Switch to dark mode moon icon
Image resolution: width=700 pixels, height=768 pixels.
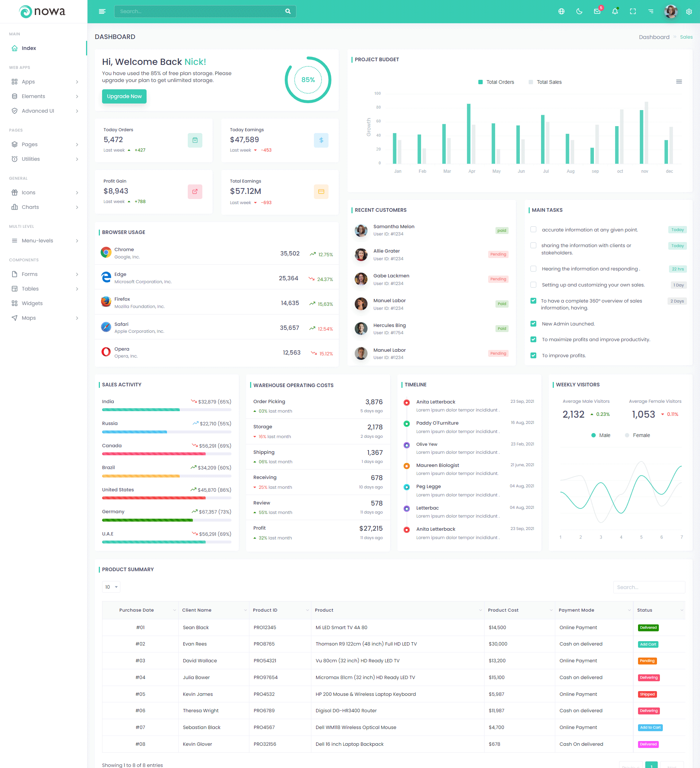tap(579, 11)
